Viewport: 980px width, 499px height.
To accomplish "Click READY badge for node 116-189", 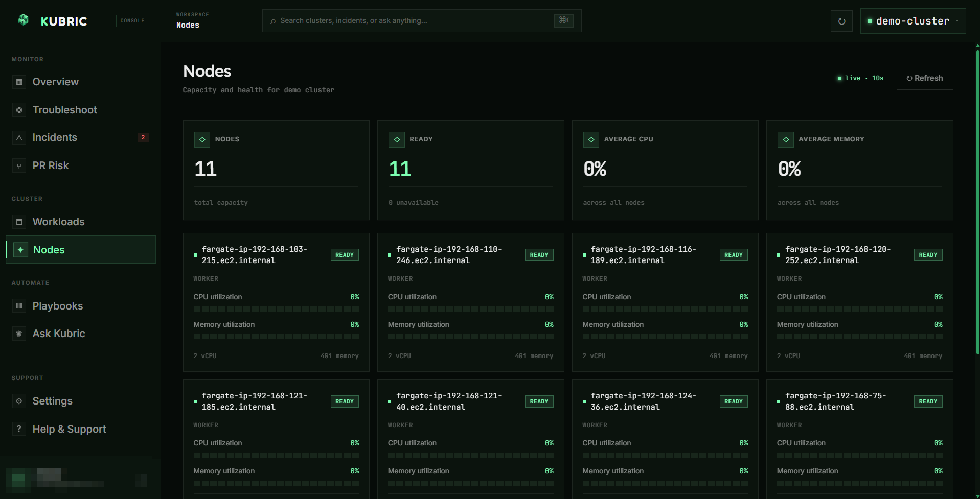I will [734, 255].
